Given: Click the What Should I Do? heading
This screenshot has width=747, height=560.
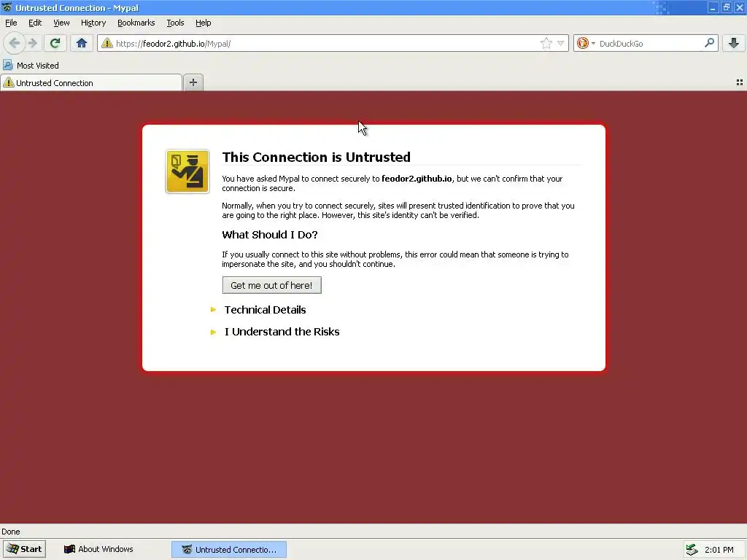Looking at the screenshot, I should coord(270,235).
